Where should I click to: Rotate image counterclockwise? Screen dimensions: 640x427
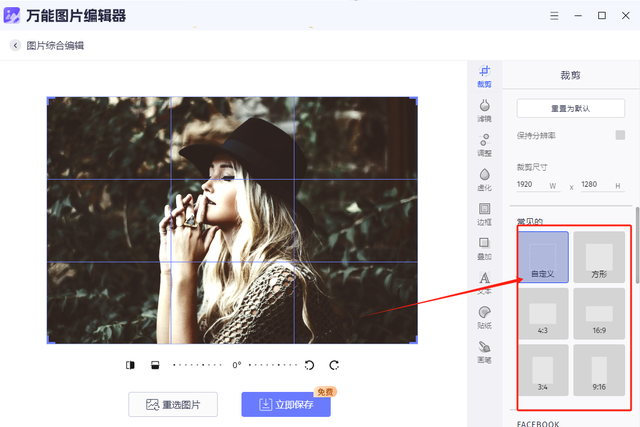pyautogui.click(x=309, y=365)
